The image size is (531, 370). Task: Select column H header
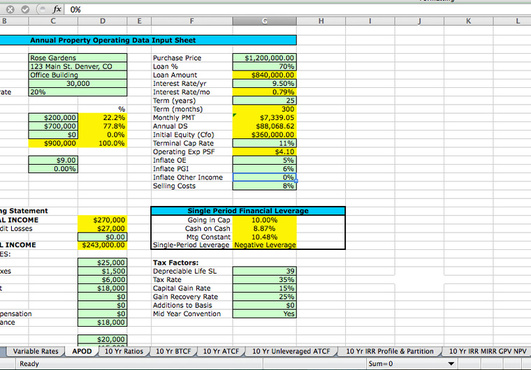321,21
